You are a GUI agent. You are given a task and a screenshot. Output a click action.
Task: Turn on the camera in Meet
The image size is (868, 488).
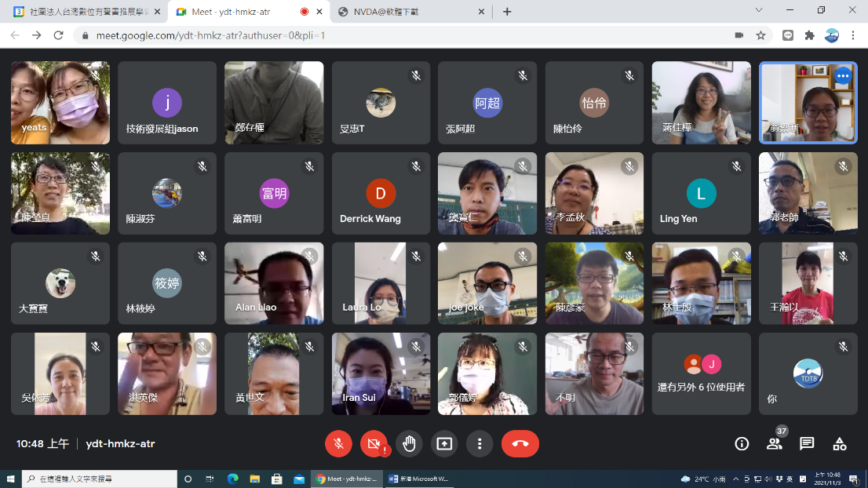(374, 444)
